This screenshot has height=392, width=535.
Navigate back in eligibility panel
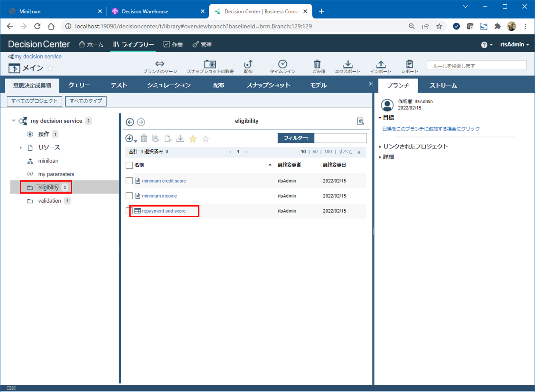(x=130, y=122)
